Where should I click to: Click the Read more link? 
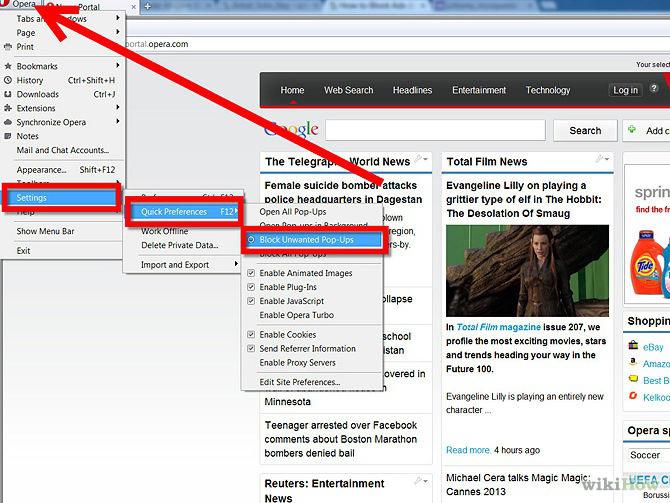468,450
